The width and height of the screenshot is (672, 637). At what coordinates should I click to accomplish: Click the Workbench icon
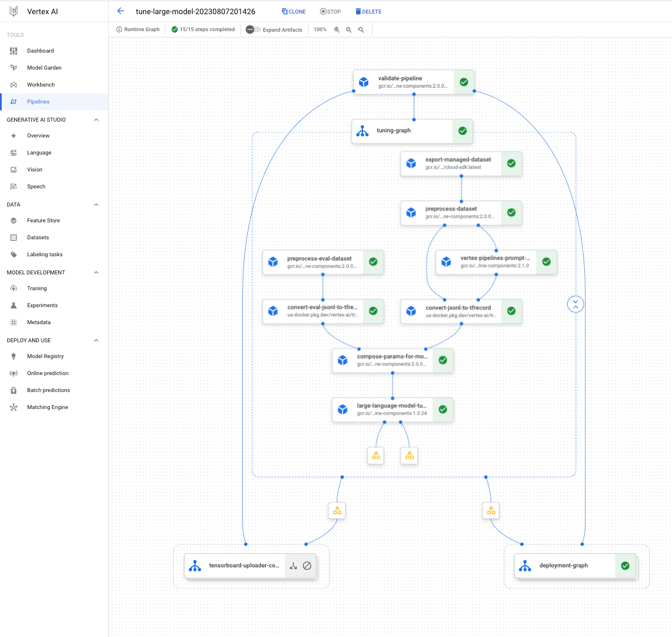pos(14,85)
